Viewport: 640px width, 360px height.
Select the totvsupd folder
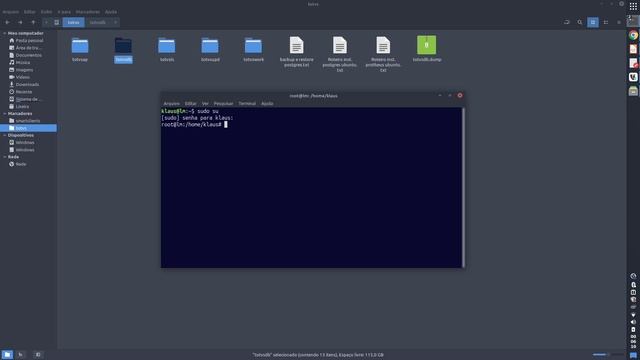[210, 50]
